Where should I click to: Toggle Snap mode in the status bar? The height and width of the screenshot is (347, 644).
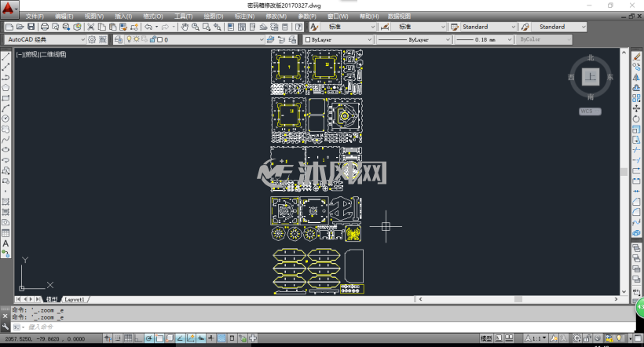[x=118, y=338]
